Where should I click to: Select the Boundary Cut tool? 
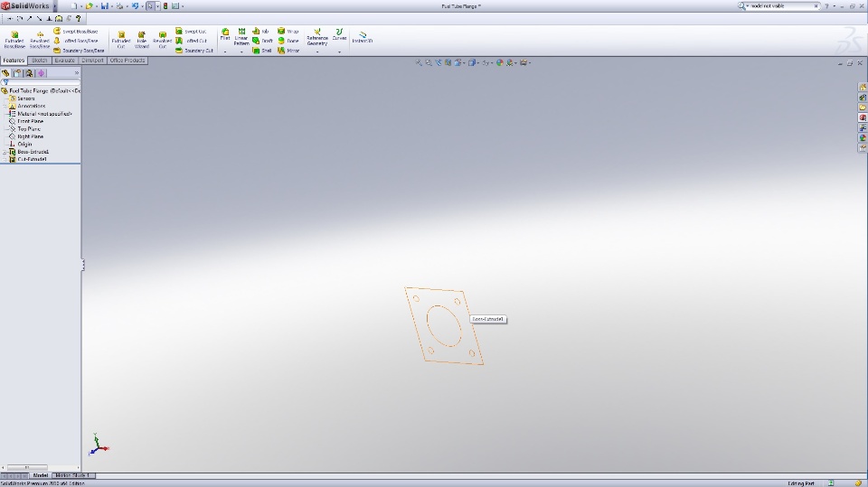pyautogui.click(x=194, y=51)
